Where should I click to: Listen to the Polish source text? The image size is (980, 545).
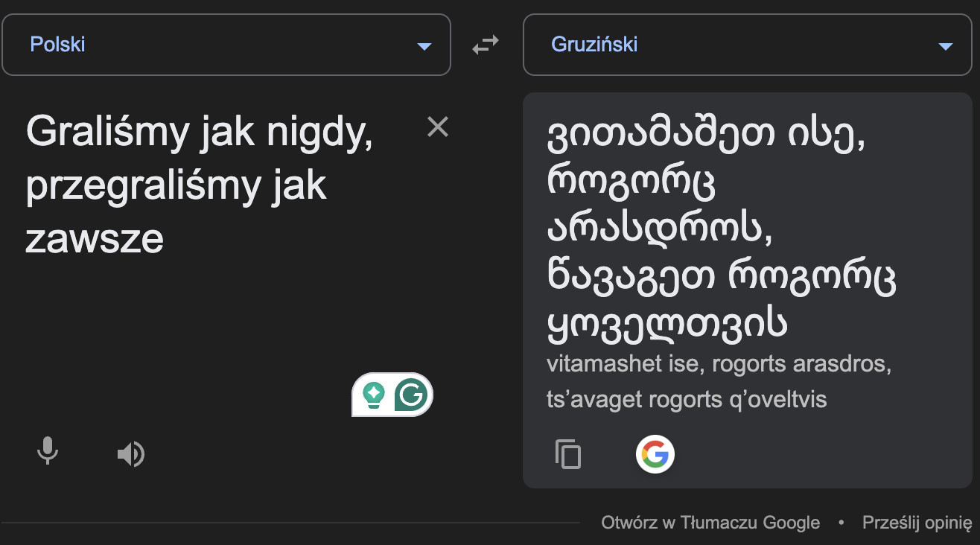[x=131, y=453]
